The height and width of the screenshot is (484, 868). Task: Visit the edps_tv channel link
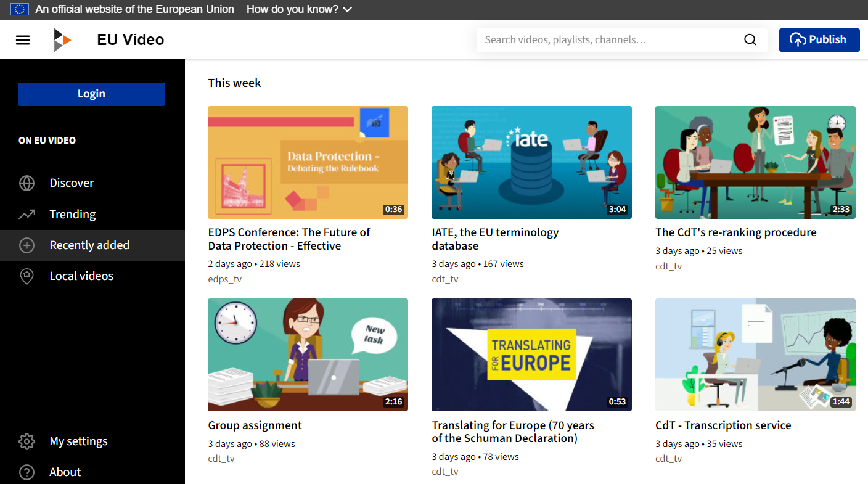coord(224,279)
